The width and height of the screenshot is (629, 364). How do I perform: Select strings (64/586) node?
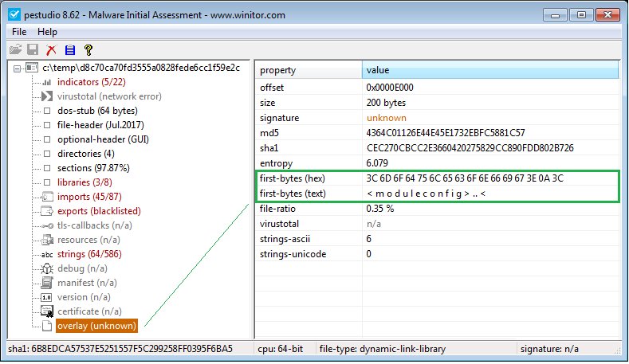(89, 254)
